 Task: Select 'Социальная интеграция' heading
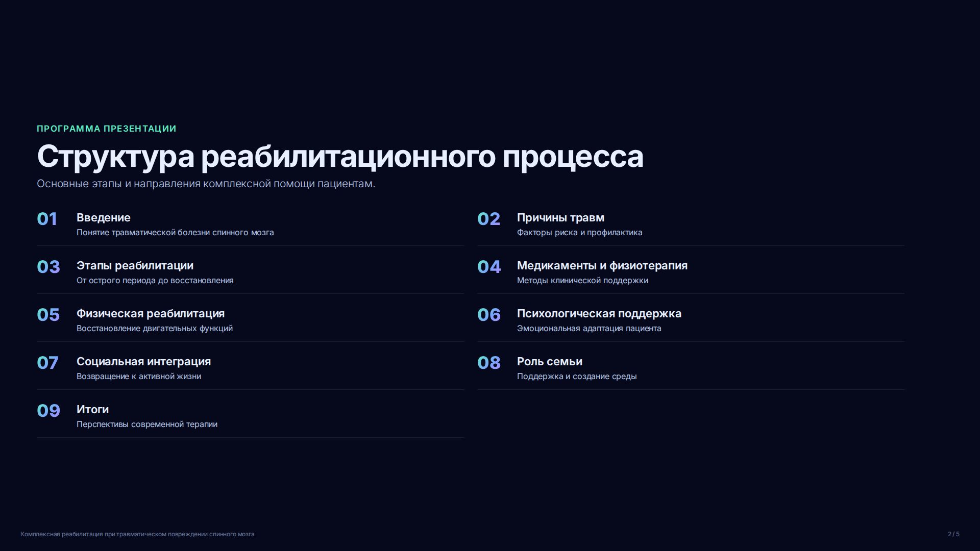coord(143,362)
